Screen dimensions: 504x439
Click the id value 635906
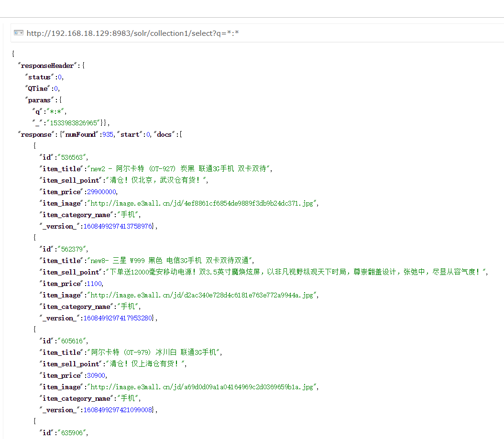(x=72, y=433)
